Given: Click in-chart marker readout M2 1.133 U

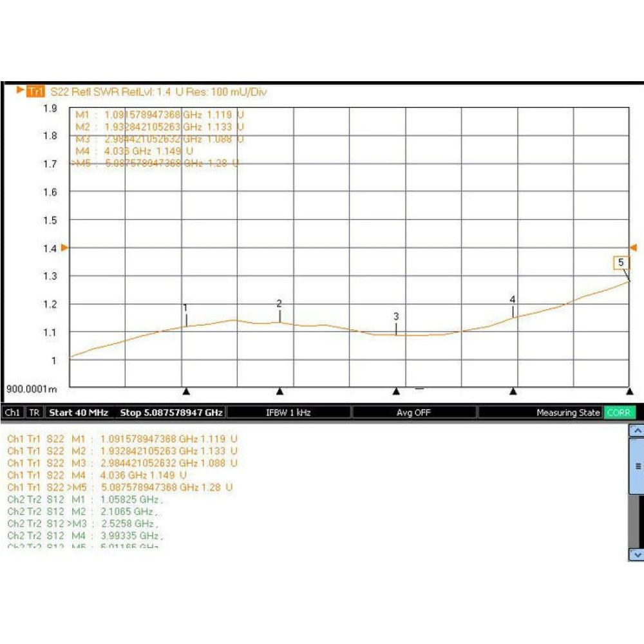Looking at the screenshot, I should pos(159,127).
